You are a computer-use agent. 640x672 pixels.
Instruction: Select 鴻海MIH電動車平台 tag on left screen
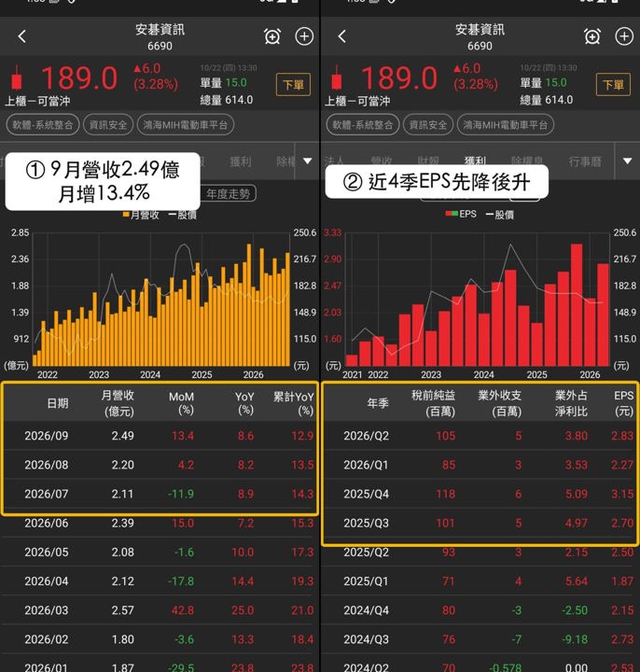pyautogui.click(x=185, y=125)
